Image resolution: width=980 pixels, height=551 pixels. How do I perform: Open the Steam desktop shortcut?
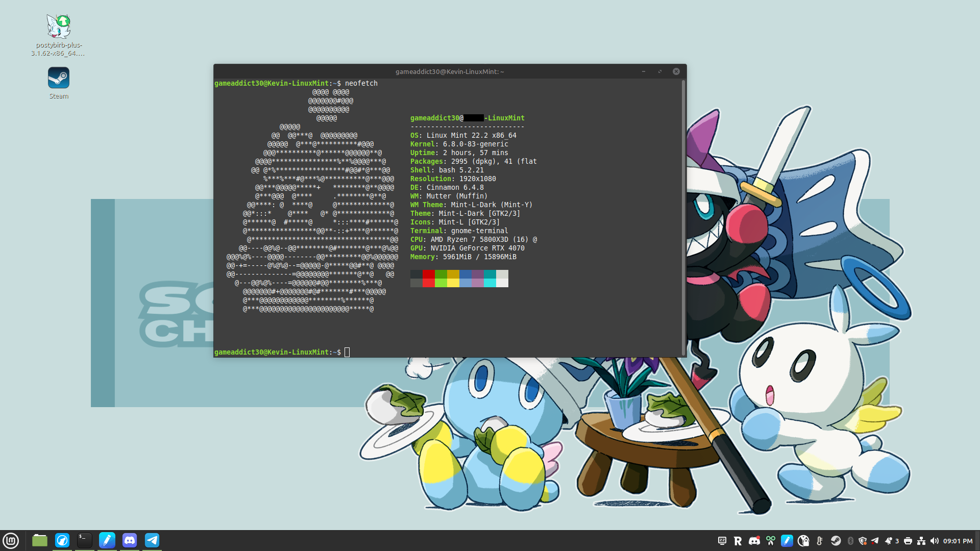click(x=59, y=83)
